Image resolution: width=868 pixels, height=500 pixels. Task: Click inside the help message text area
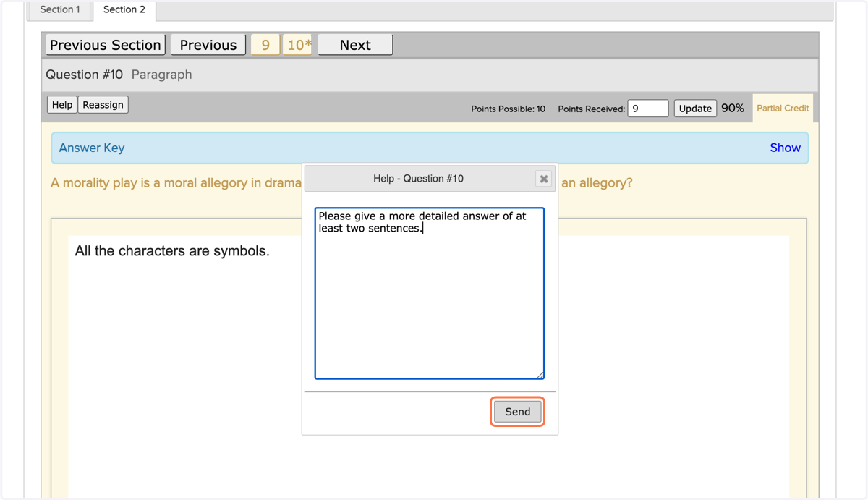click(x=430, y=293)
